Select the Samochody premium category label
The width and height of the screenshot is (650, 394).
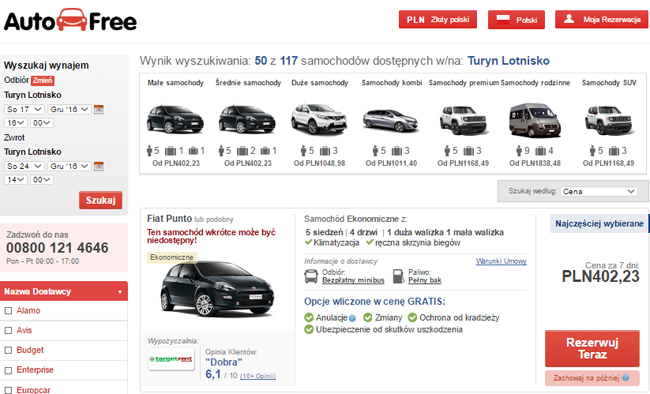(463, 83)
